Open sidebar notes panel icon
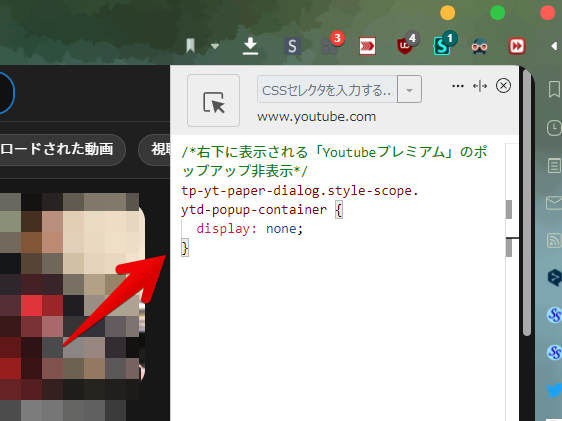The height and width of the screenshot is (421, 562). 554,166
